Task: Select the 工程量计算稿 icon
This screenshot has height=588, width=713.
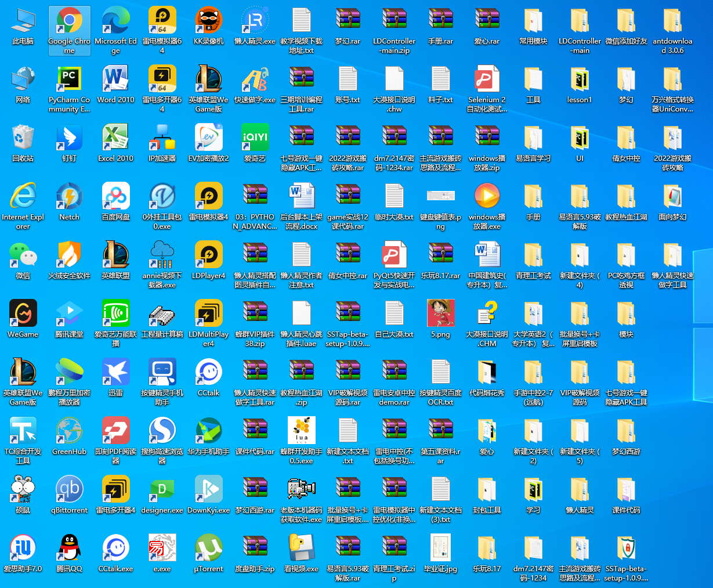Action: (x=162, y=320)
